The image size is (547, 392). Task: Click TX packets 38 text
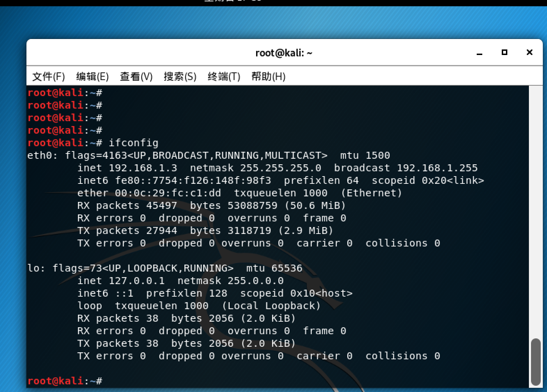coord(118,343)
